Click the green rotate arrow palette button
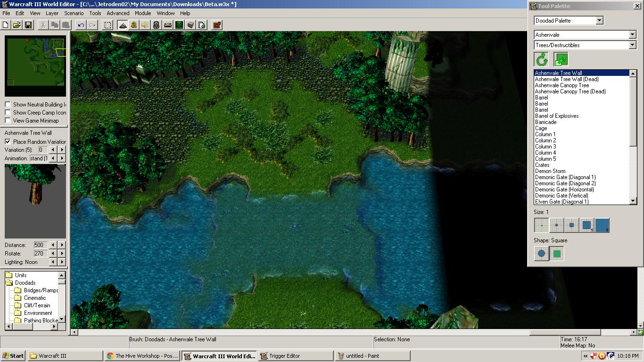This screenshot has width=644, height=362. pyautogui.click(x=542, y=59)
